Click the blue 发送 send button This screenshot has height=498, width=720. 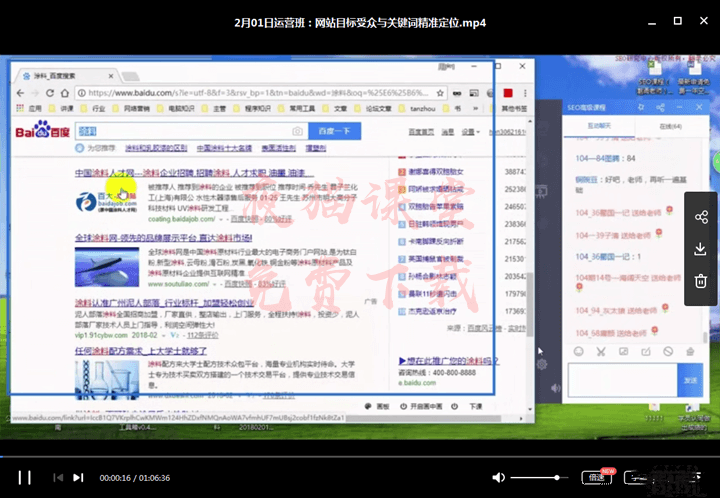(x=690, y=380)
